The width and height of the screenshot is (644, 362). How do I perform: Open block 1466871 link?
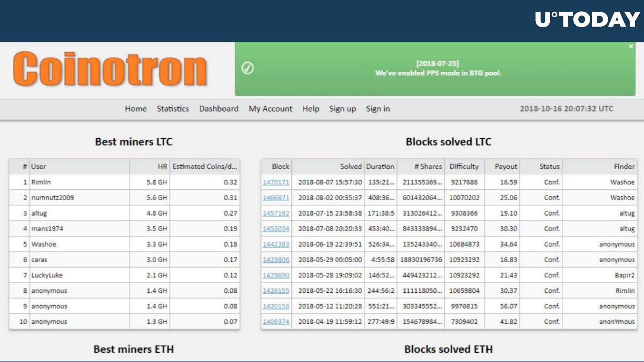click(x=276, y=197)
